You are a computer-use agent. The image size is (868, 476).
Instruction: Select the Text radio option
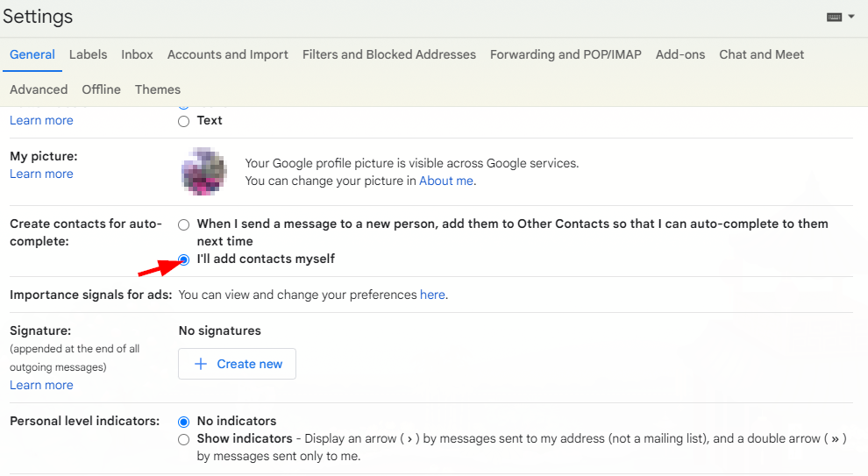[184, 121]
